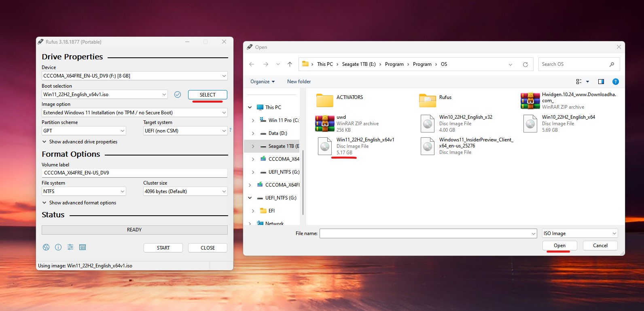Compute checksum with the checkmark icon
This screenshot has width=644, height=311.
coord(177,95)
